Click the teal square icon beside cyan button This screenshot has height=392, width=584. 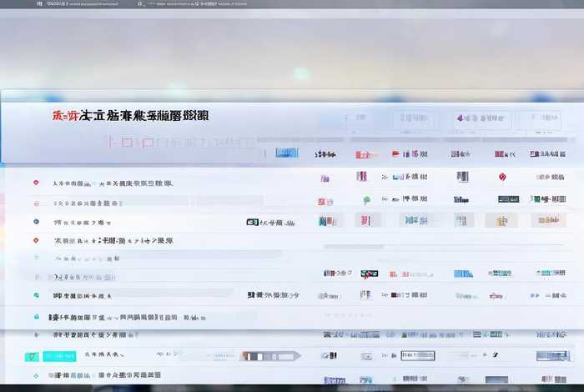tap(32, 357)
